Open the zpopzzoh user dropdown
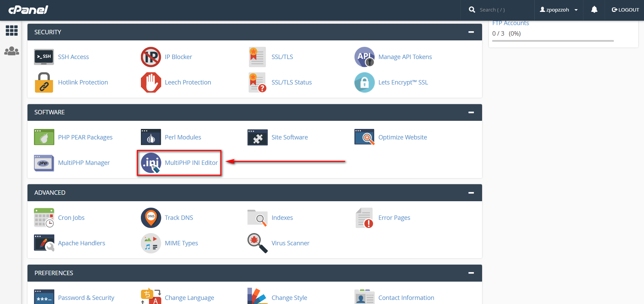This screenshot has height=304, width=644. [559, 10]
